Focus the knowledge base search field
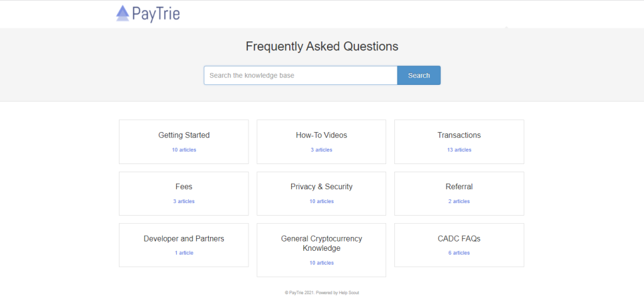 pyautogui.click(x=301, y=75)
